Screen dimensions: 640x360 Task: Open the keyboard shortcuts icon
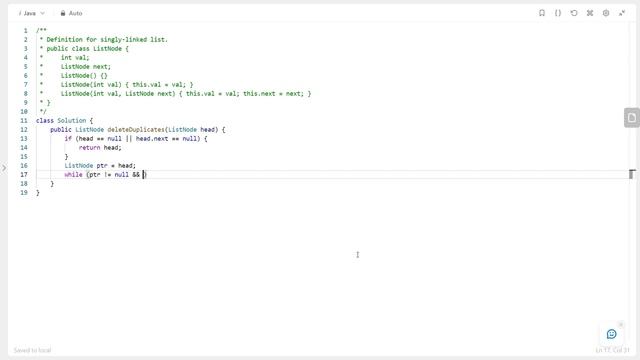coord(590,13)
